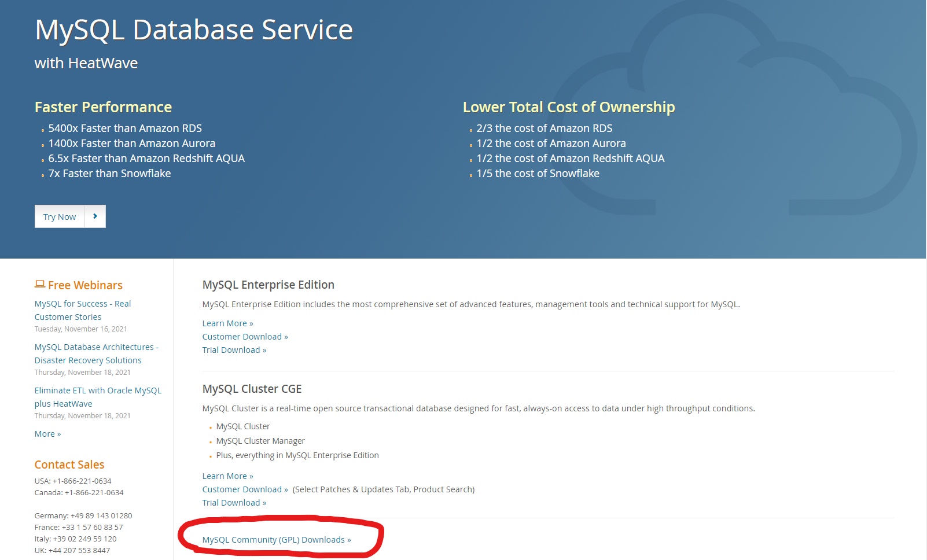
Task: Click Customer Download » under MySQL Enterprise Edition
Action: (x=245, y=337)
